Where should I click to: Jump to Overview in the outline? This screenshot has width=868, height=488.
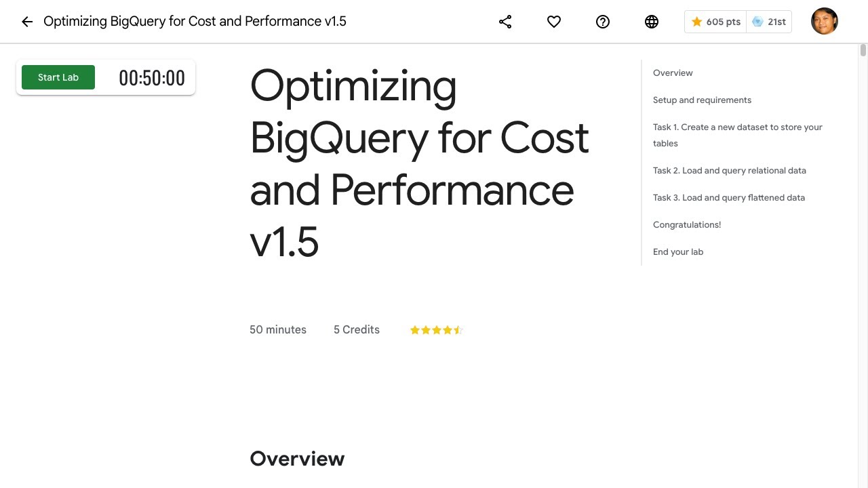(673, 73)
